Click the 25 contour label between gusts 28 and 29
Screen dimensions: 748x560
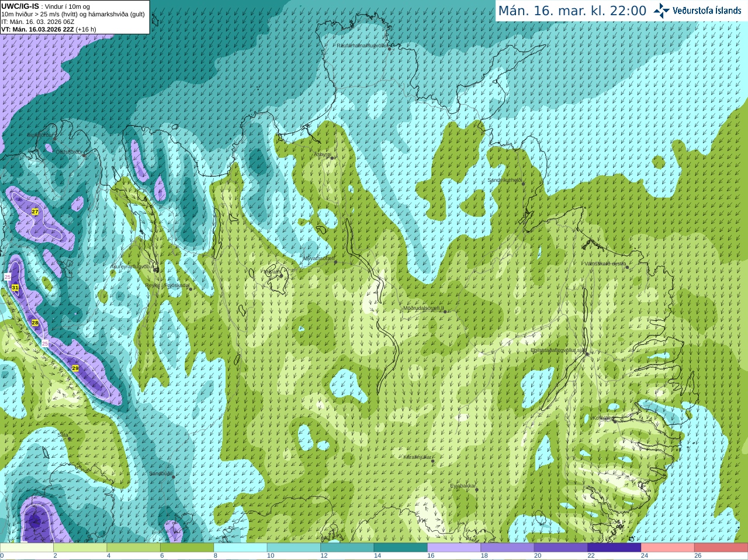[x=45, y=344]
